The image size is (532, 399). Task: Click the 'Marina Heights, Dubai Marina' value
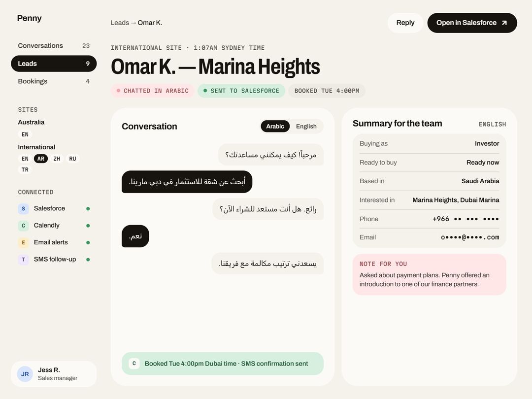click(x=456, y=200)
